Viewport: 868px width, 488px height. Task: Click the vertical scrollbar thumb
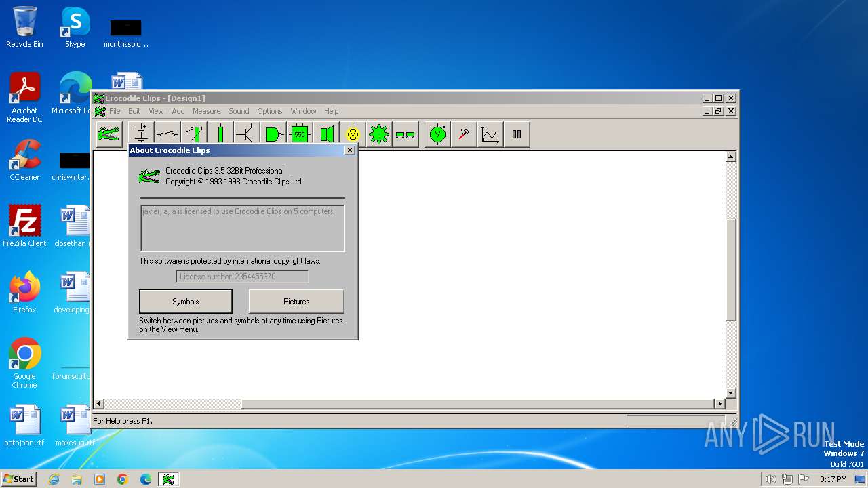pos(730,268)
